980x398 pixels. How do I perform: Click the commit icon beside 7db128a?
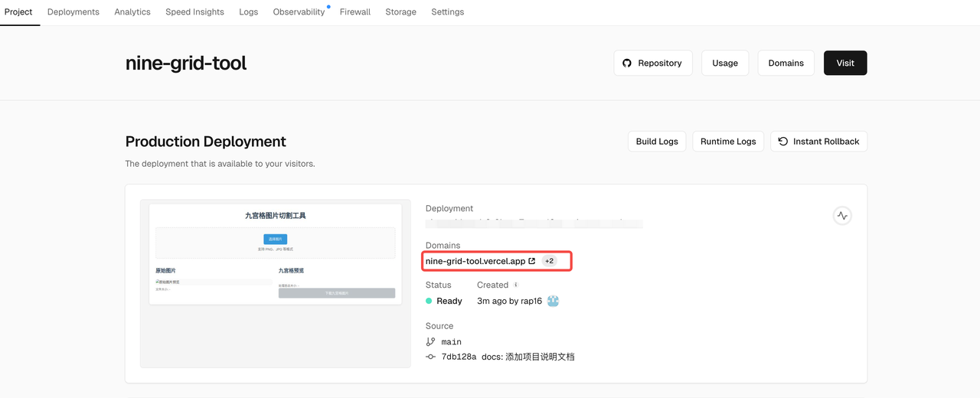430,357
